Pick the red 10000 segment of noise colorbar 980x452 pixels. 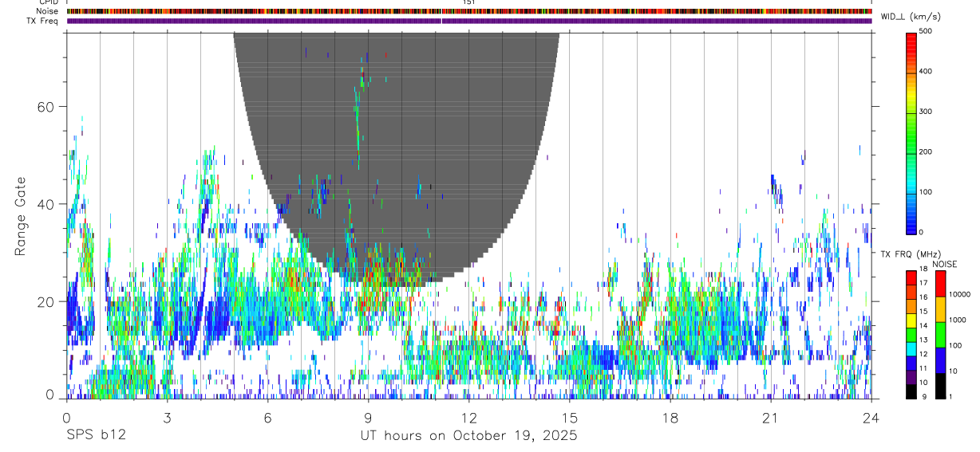pos(940,284)
